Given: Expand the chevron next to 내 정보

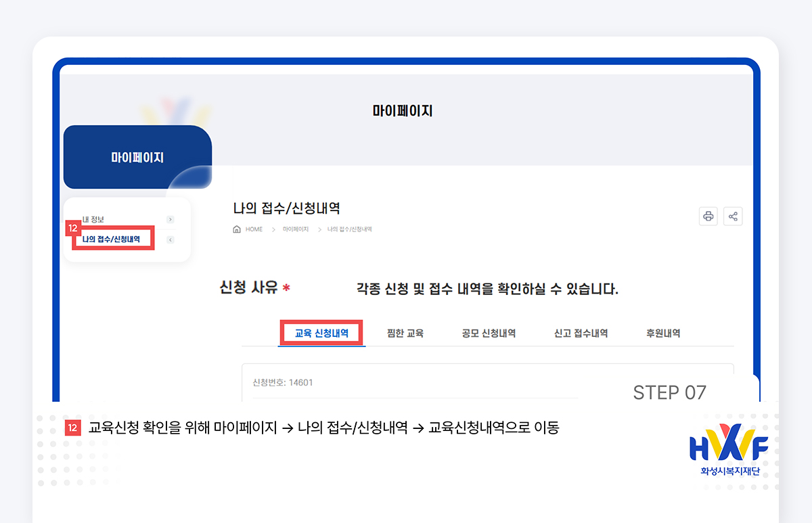Looking at the screenshot, I should coord(171,219).
